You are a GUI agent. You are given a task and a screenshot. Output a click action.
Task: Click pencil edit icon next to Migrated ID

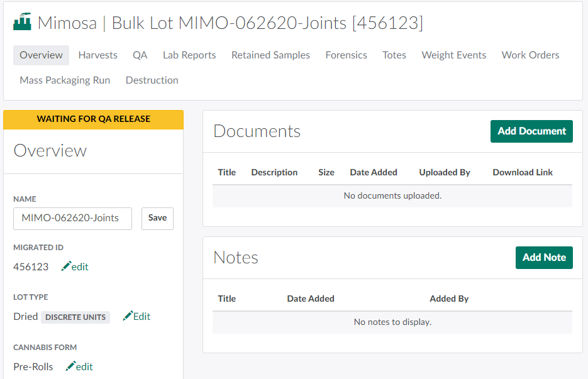click(x=67, y=266)
